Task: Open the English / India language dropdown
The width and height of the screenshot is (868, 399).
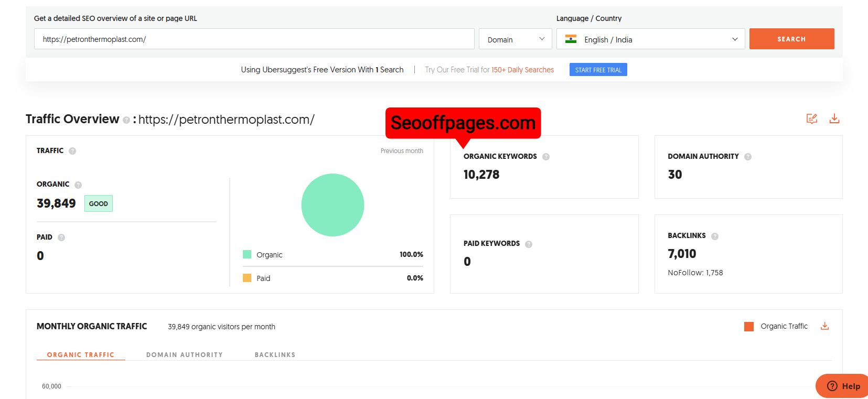Action: 650,39
